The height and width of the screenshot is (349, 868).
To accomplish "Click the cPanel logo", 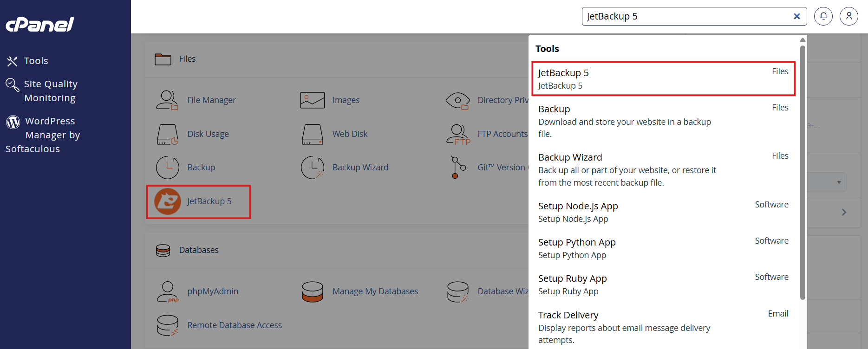I will 40,25.
